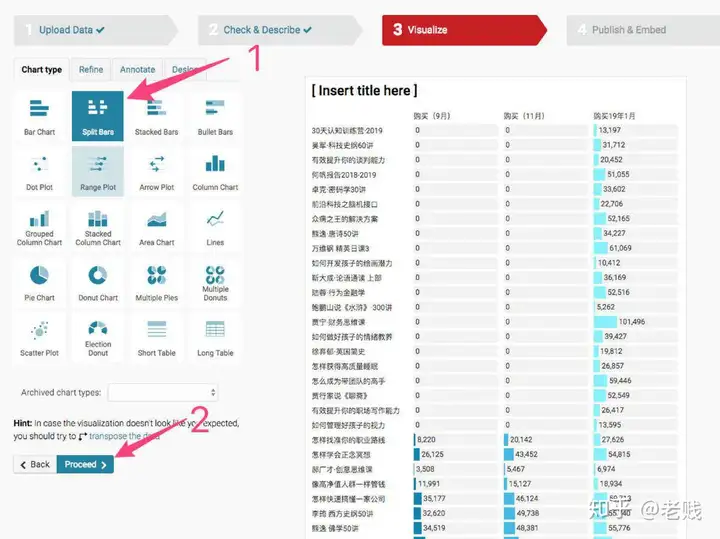The height and width of the screenshot is (539, 720).
Task: Choose the Donut Chart type
Action: click(x=98, y=282)
